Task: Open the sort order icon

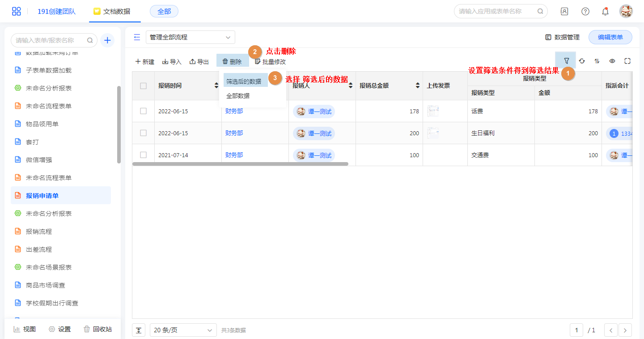Action: coord(597,61)
